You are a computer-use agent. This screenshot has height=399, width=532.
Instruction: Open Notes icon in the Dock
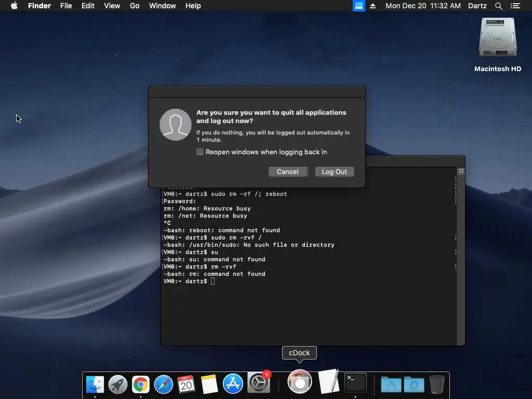(209, 384)
